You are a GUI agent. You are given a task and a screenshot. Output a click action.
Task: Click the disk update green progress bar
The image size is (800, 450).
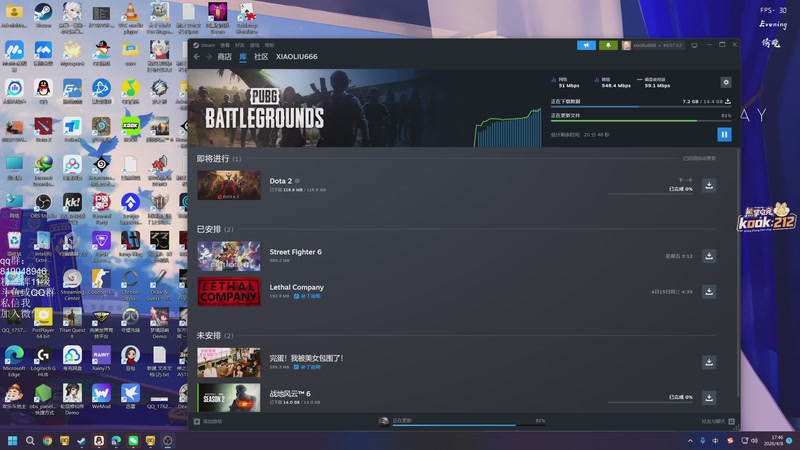tap(640, 121)
